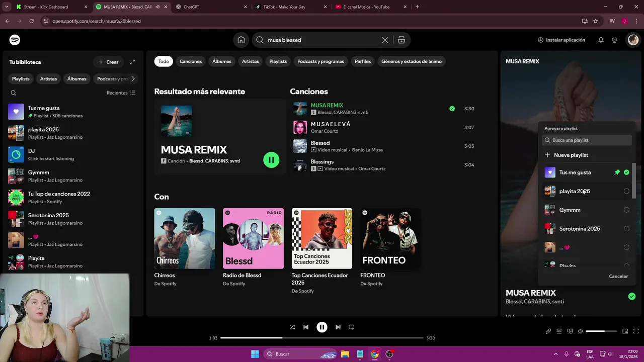644x362 pixels.
Task: Toggle shuffle in the player bar
Action: (292, 327)
